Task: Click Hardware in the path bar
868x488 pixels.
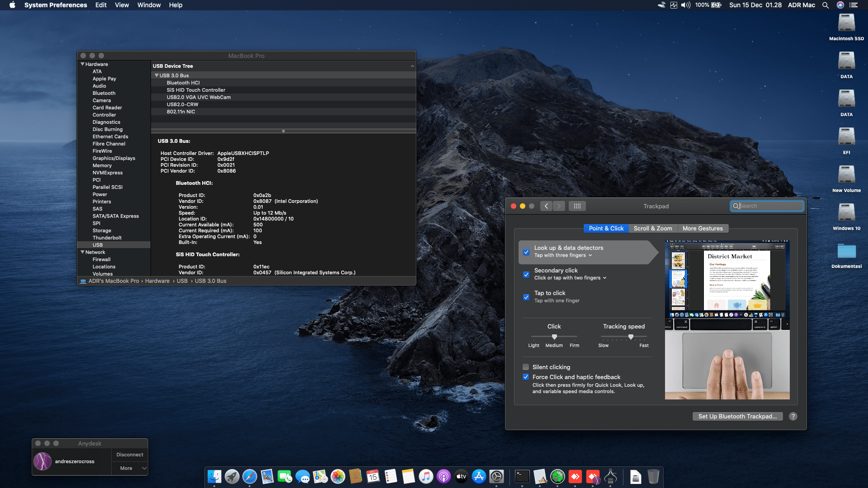Action: pos(157,281)
